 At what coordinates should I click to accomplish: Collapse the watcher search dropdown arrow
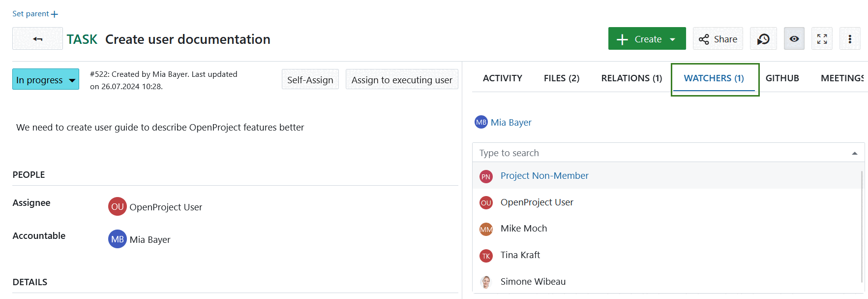pyautogui.click(x=854, y=153)
